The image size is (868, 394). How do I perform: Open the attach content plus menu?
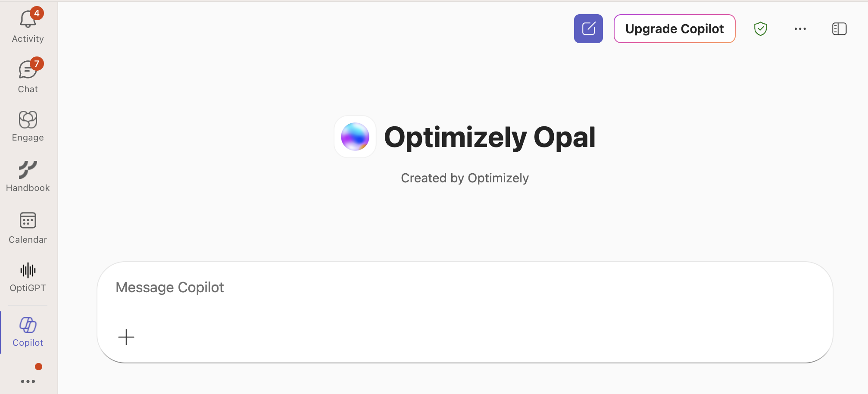pos(126,337)
